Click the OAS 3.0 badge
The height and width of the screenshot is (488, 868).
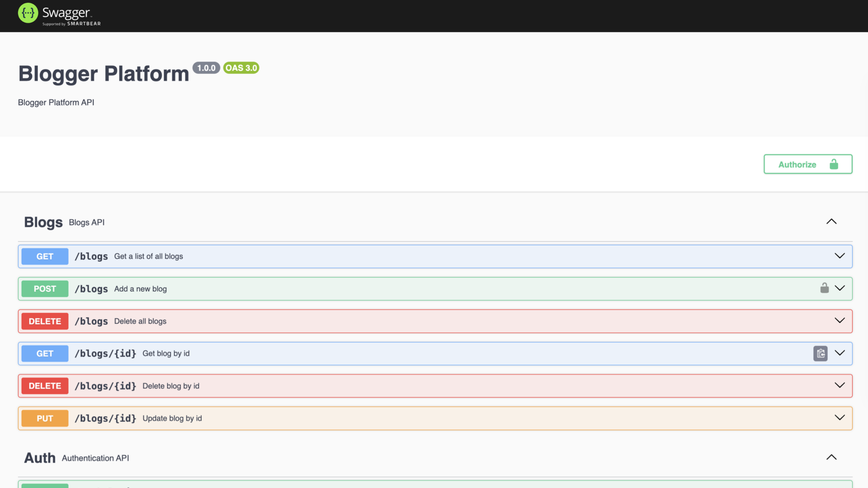click(241, 68)
